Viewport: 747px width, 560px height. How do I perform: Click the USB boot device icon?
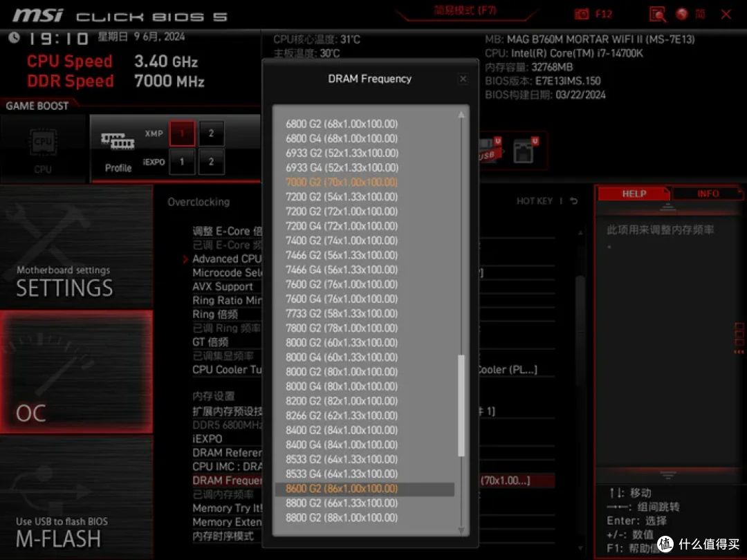[x=490, y=150]
